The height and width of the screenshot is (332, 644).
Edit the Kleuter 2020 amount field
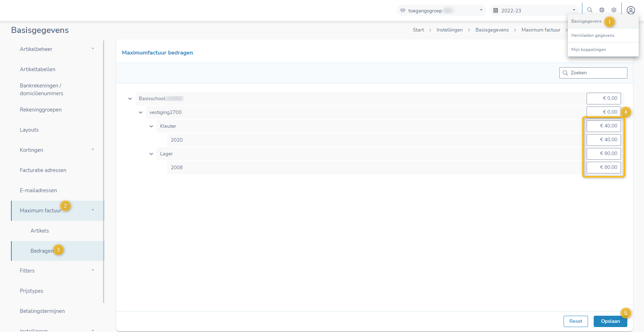(x=604, y=140)
